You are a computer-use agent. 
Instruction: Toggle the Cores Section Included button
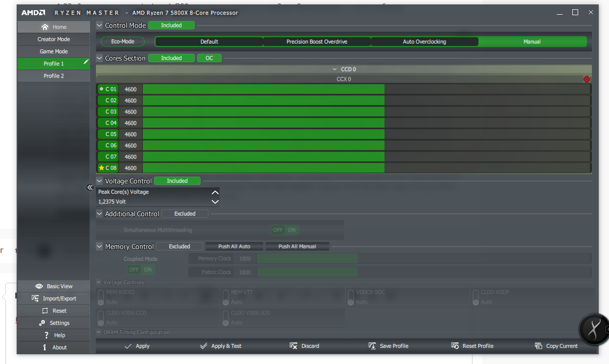click(x=171, y=58)
